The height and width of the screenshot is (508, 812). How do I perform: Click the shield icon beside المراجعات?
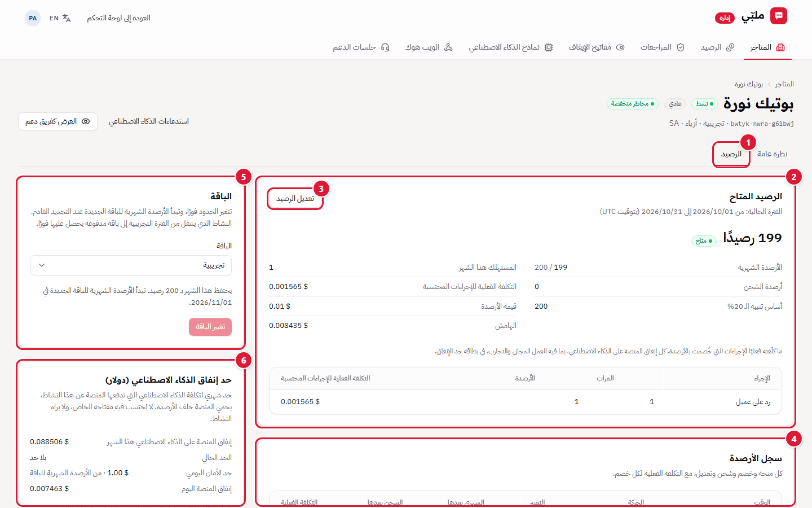click(681, 47)
